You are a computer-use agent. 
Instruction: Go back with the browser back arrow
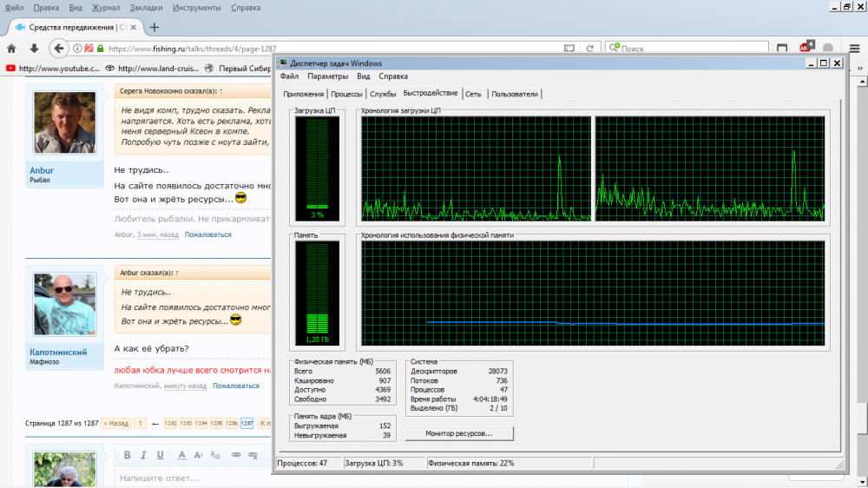pyautogui.click(x=59, y=49)
